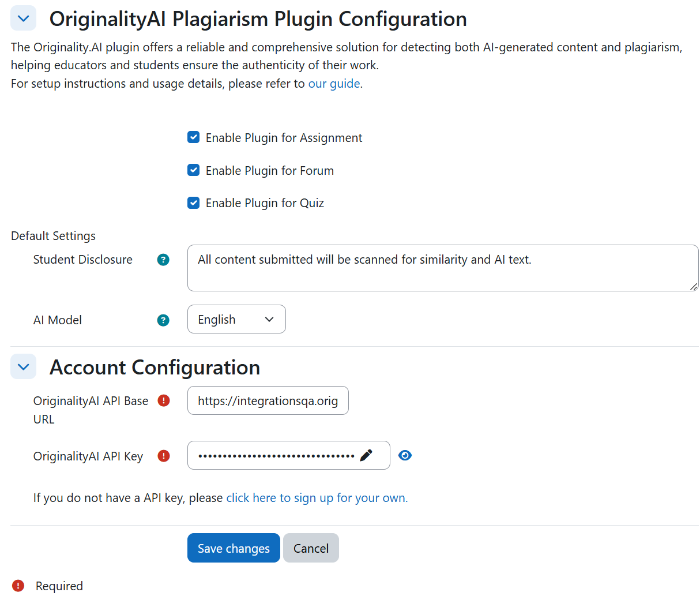The width and height of the screenshot is (700, 611).
Task: Click the Student Disclosure help icon
Action: tap(163, 260)
